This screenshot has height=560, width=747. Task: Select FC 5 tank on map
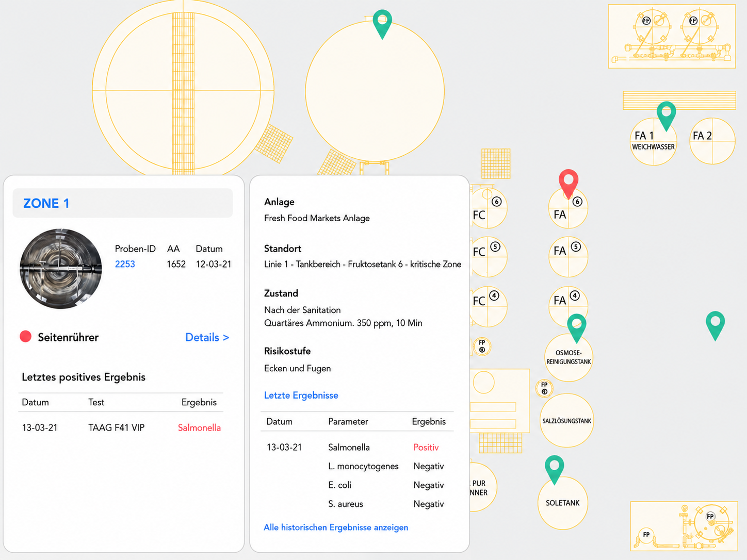pyautogui.click(x=488, y=257)
